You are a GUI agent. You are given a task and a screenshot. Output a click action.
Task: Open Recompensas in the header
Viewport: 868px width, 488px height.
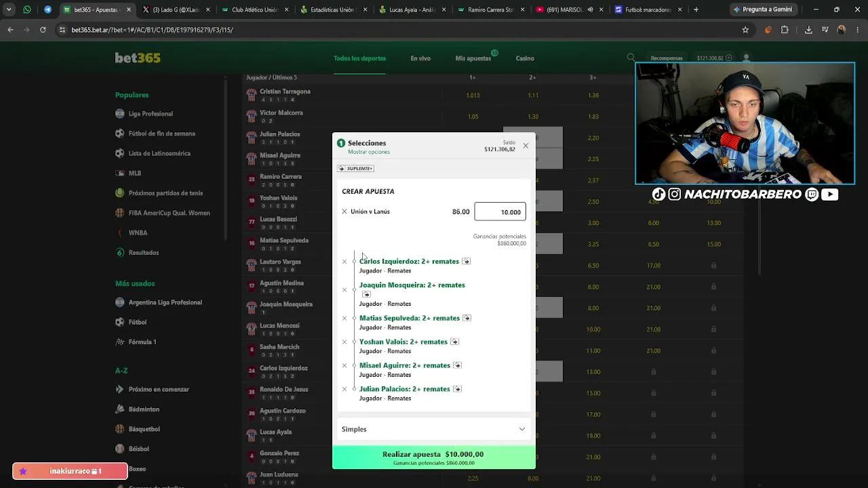pos(667,58)
